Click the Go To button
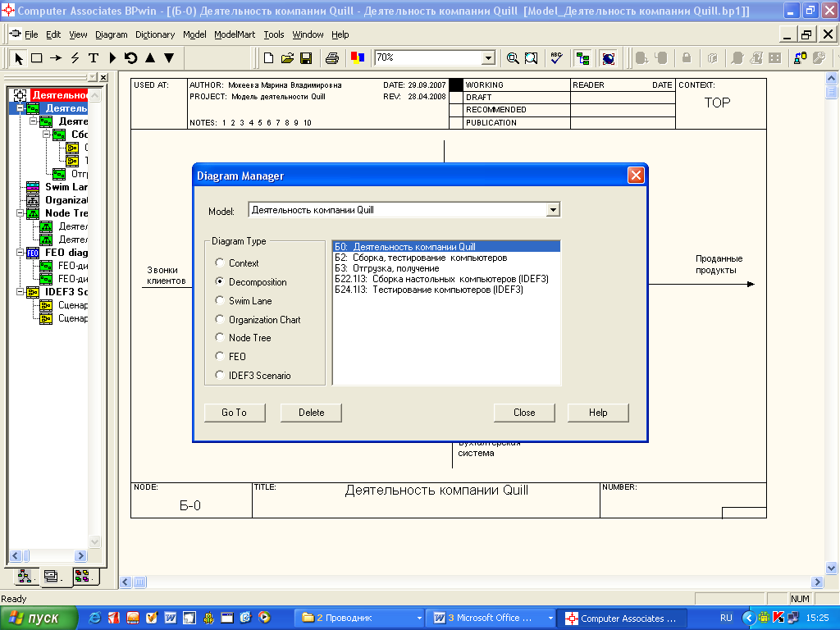The height and width of the screenshot is (630, 840). pyautogui.click(x=235, y=413)
